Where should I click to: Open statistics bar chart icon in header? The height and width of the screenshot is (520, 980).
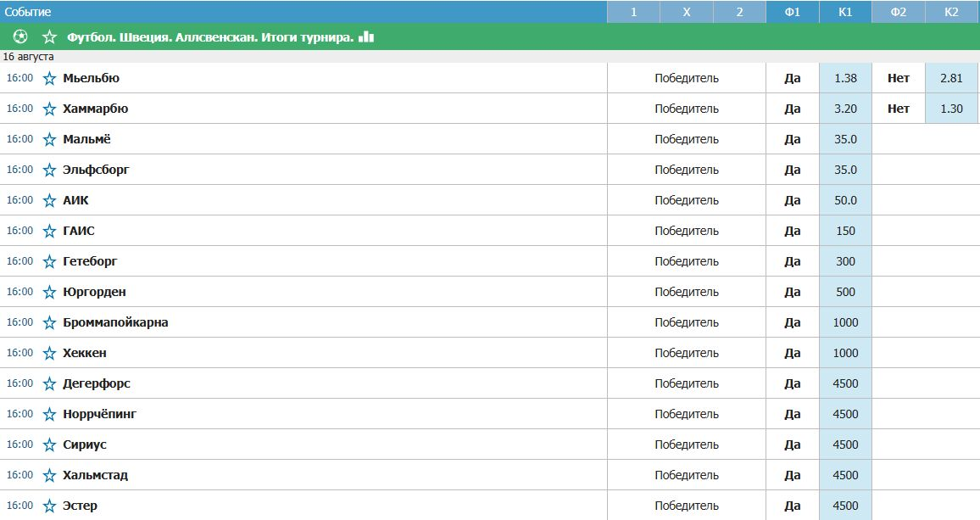coord(366,37)
